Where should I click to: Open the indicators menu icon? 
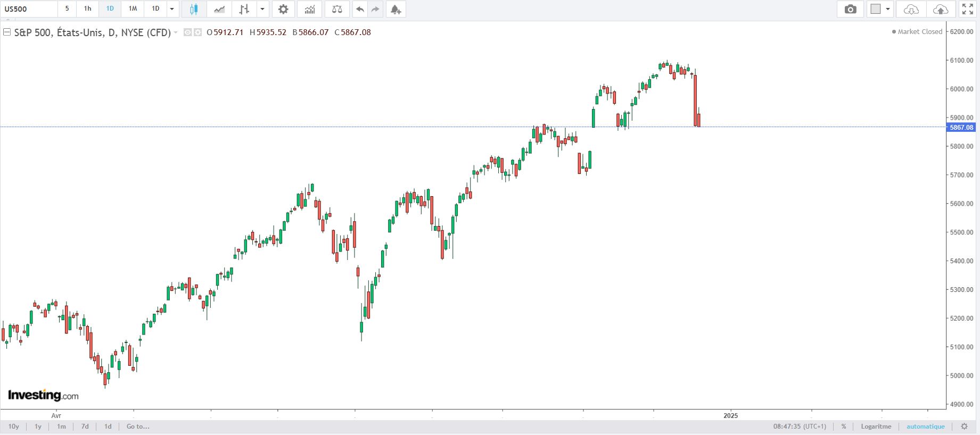[x=309, y=9]
